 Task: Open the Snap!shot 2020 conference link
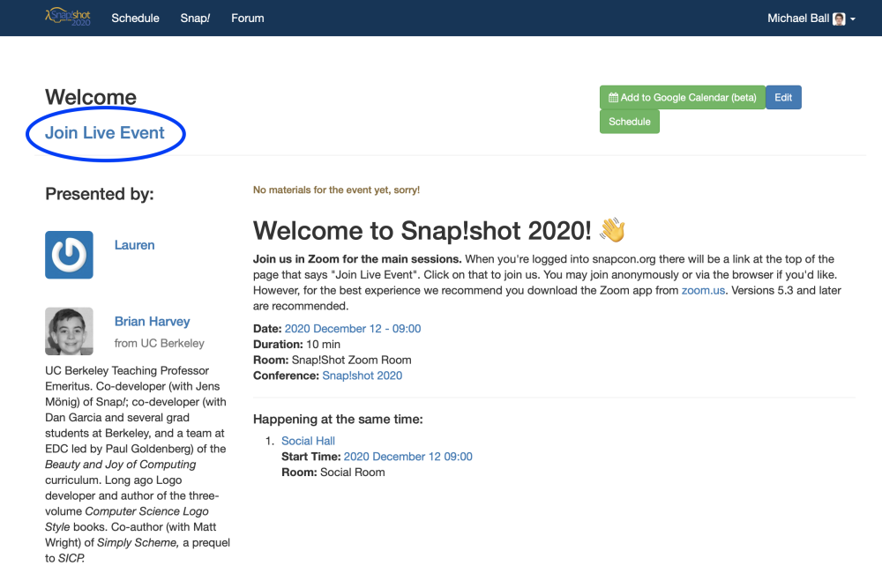pyautogui.click(x=363, y=376)
